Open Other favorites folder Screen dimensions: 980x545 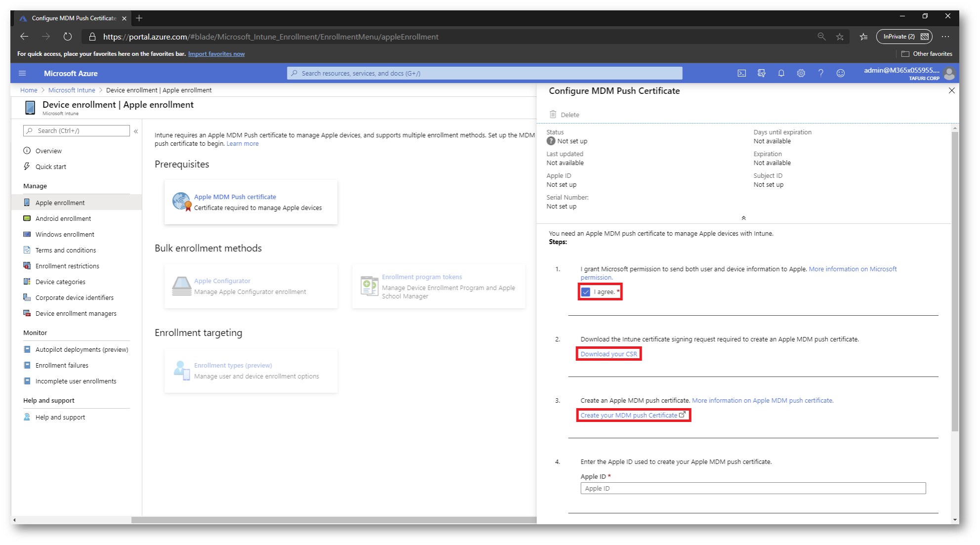point(927,54)
